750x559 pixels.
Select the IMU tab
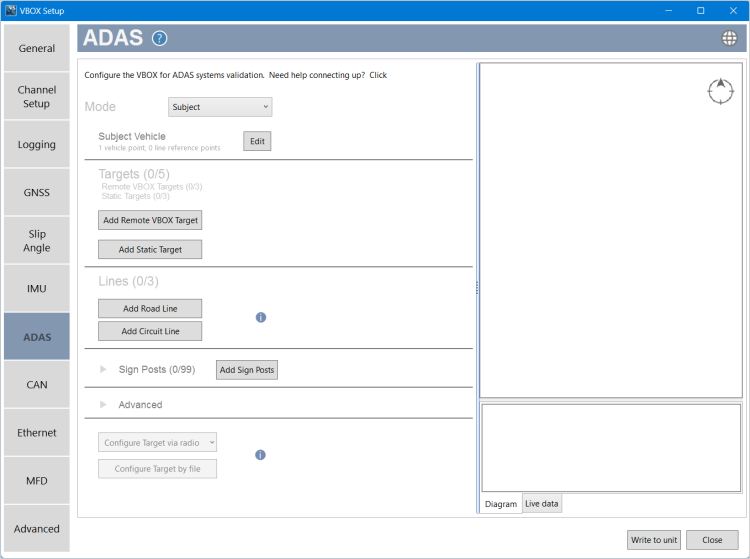click(x=37, y=288)
